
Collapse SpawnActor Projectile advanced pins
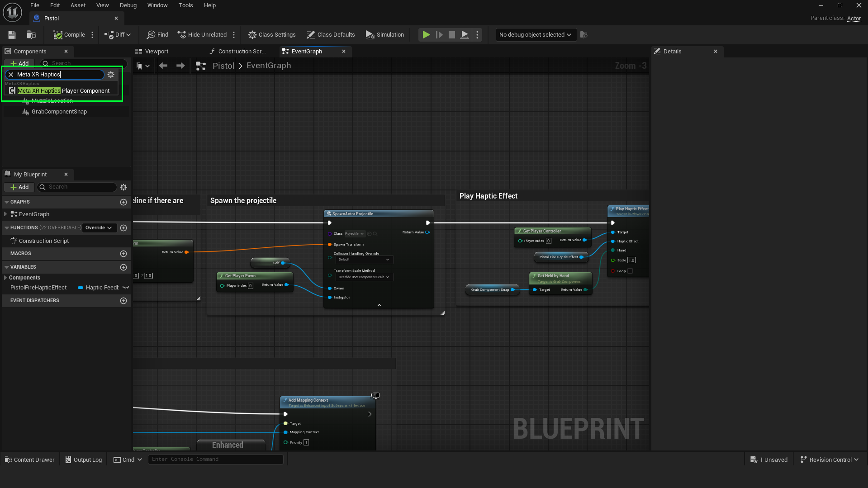pyautogui.click(x=379, y=305)
